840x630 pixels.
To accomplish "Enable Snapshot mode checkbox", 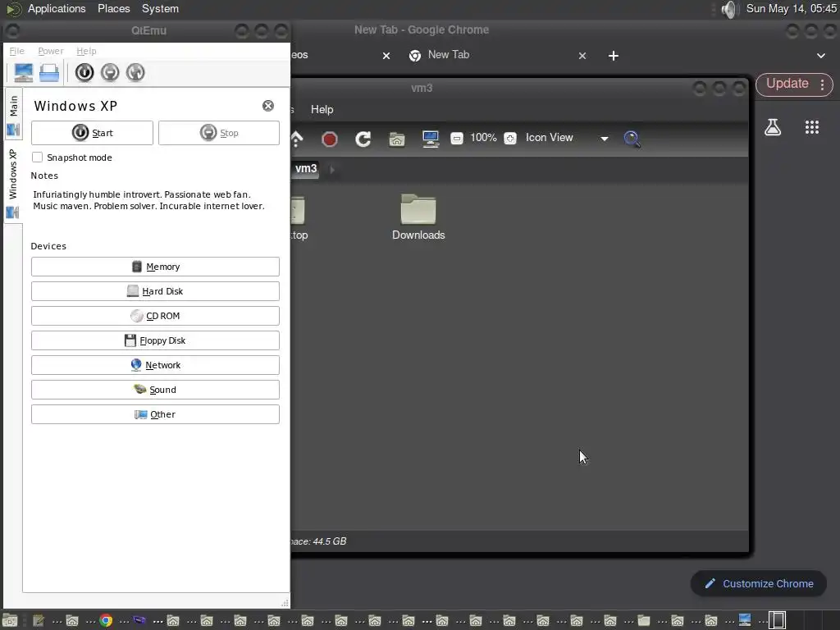I will pyautogui.click(x=38, y=157).
